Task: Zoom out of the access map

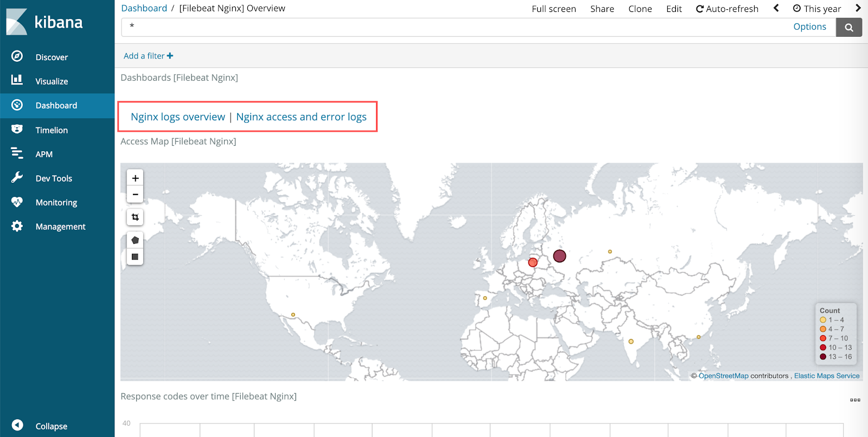Action: click(135, 194)
